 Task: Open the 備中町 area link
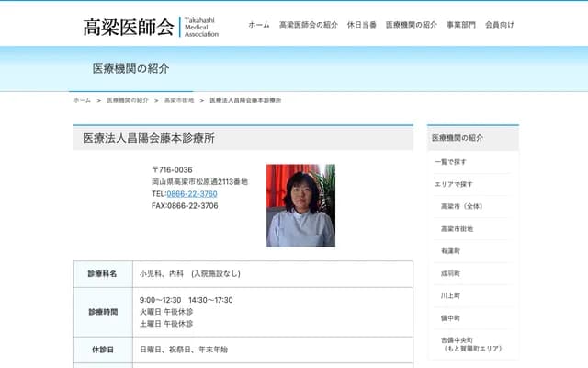tap(450, 317)
